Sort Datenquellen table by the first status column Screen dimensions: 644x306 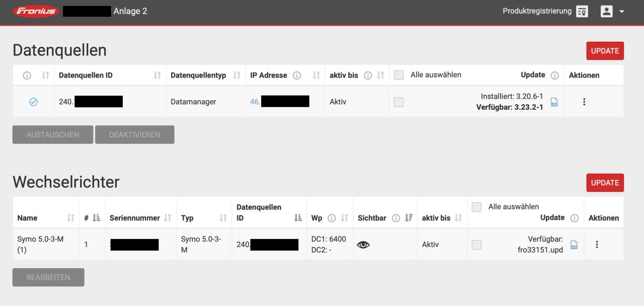point(45,75)
